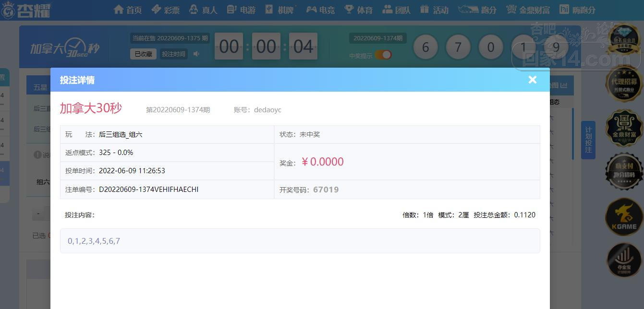Open the 嗨跑分 navigation item
The width and height of the screenshot is (644, 309).
(578, 10)
